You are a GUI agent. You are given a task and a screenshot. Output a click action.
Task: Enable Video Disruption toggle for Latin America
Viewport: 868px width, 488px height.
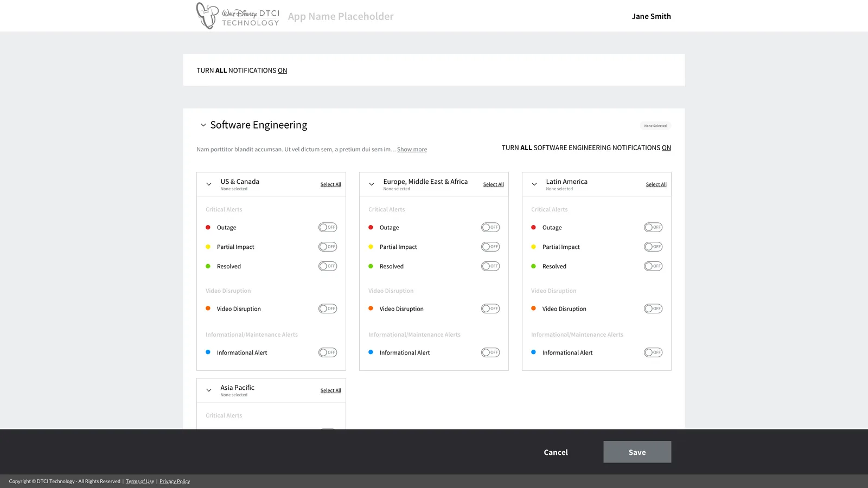[653, 309]
